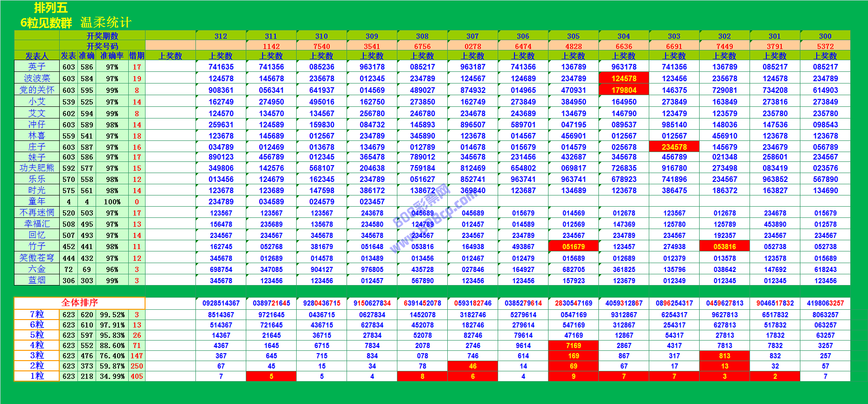868x404 pixels.
Task: Select the 开奖号码 header cell
Action: pyautogui.click(x=102, y=46)
